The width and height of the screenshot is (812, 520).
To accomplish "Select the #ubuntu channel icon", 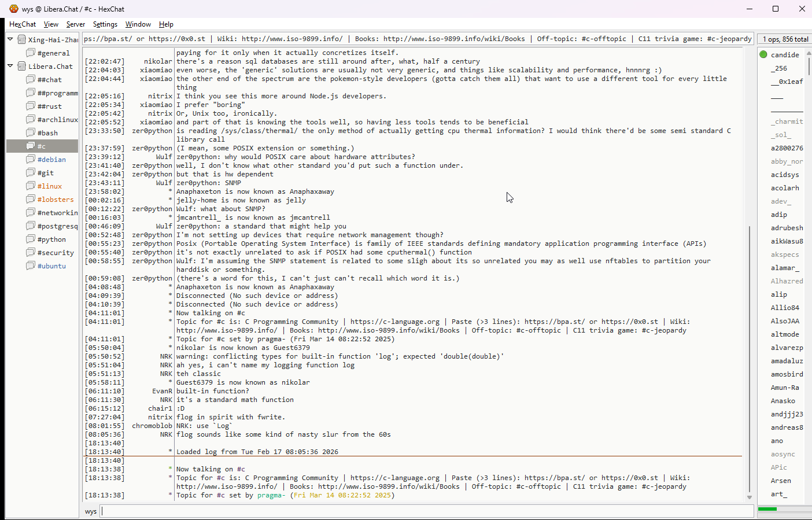I will [x=31, y=265].
